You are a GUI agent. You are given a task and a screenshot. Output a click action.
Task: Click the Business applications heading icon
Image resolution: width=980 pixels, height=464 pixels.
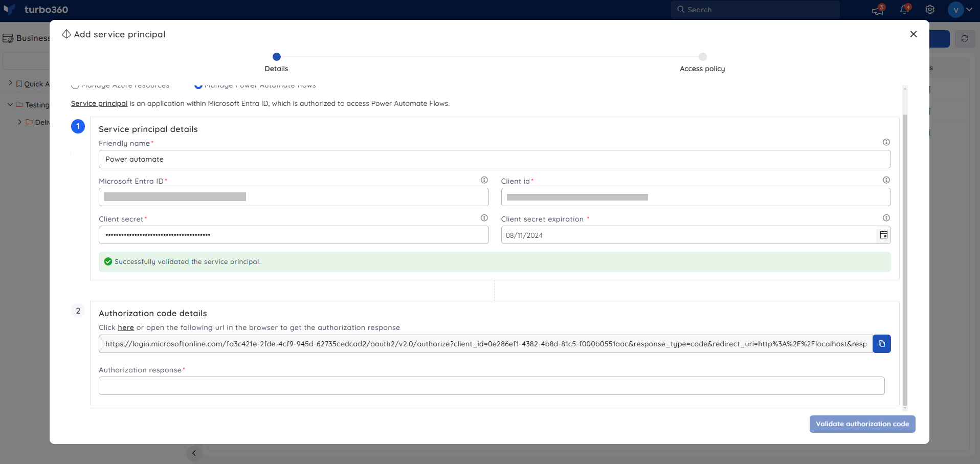tap(8, 38)
